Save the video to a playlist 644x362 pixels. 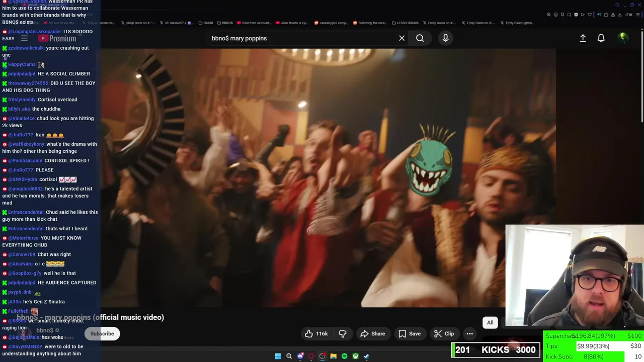[x=410, y=333]
